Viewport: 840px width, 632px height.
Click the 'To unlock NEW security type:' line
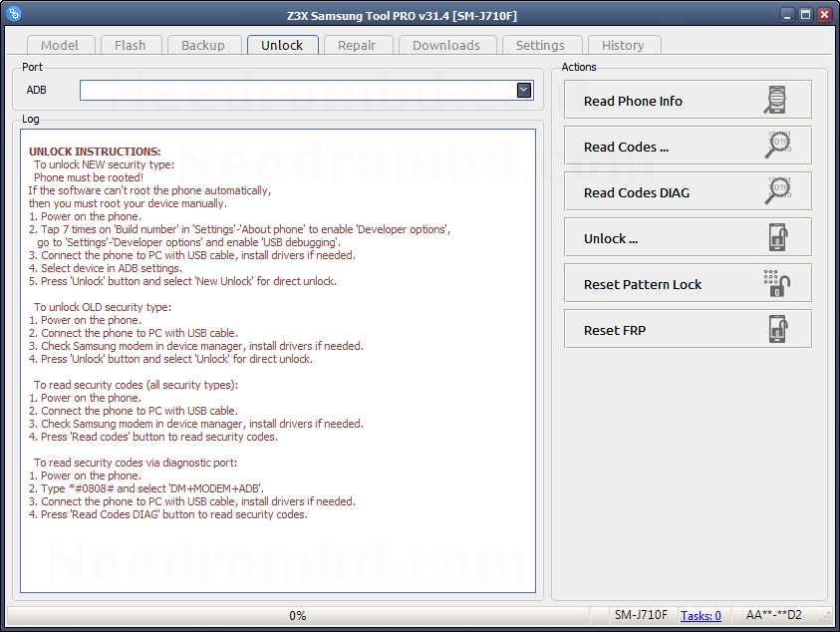point(104,164)
